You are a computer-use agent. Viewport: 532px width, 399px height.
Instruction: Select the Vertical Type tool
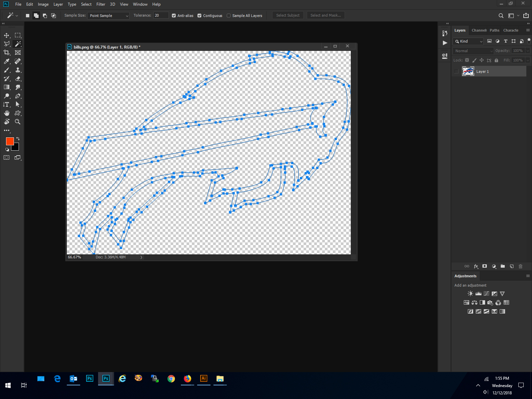tap(7, 104)
